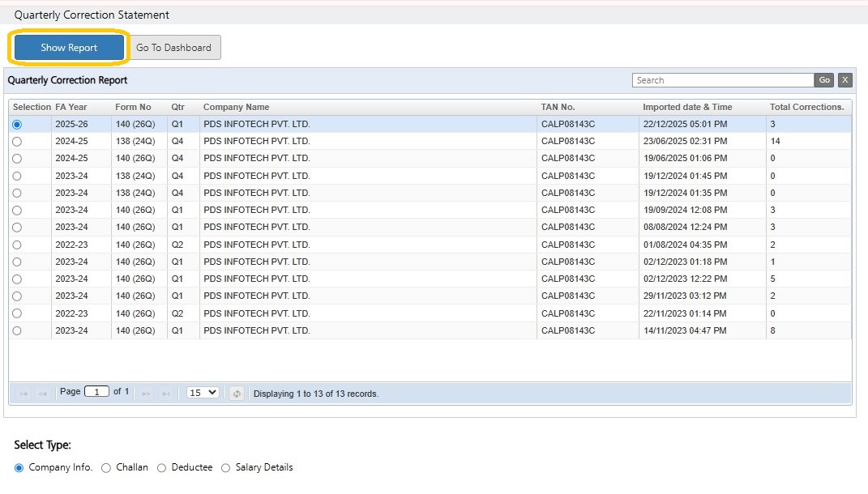The height and width of the screenshot is (494, 868).
Task: Select the record imported 14/11/2023 04:47 PM
Action: click(x=17, y=330)
